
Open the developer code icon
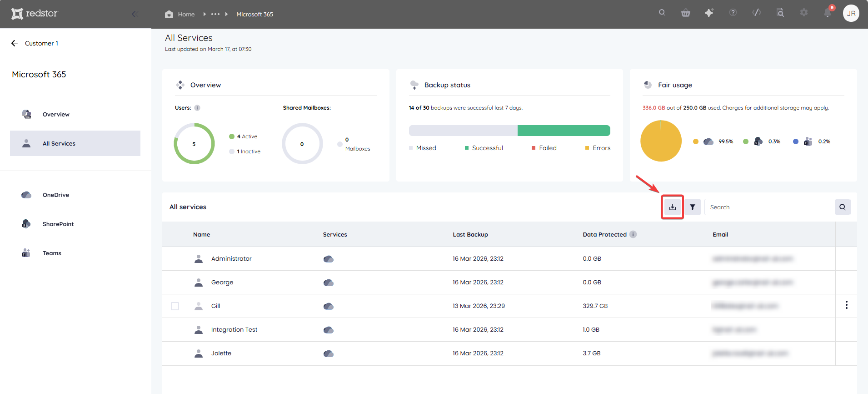click(x=757, y=13)
